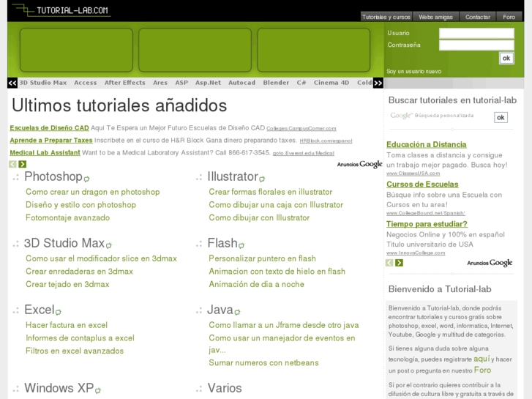This screenshot has width=532, height=399.
Task: Open Fotomontaje avanzado tutorial
Action: click(x=67, y=217)
